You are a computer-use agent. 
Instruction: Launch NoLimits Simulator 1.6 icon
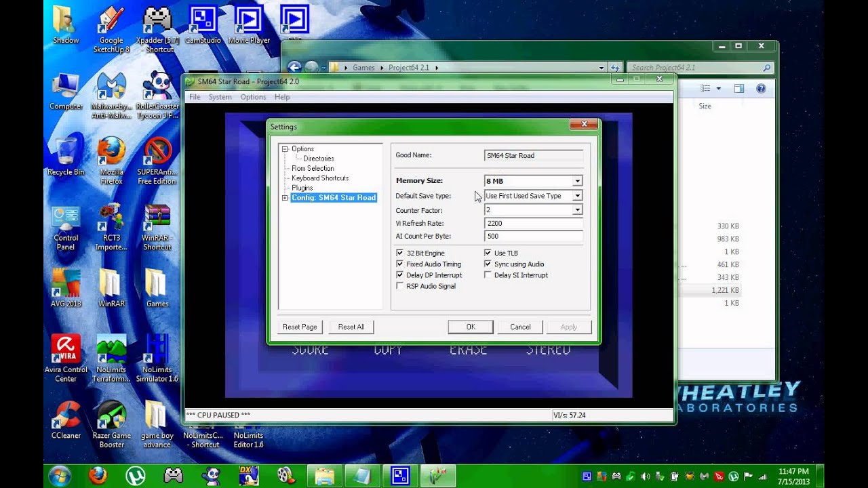(x=157, y=359)
